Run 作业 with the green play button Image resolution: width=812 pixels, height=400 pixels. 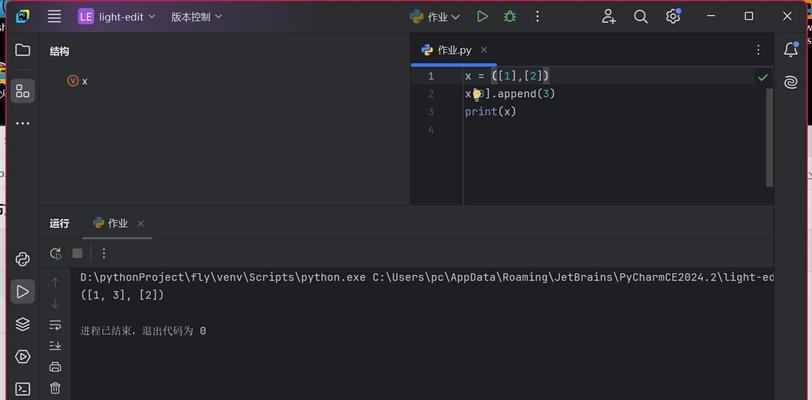[482, 17]
